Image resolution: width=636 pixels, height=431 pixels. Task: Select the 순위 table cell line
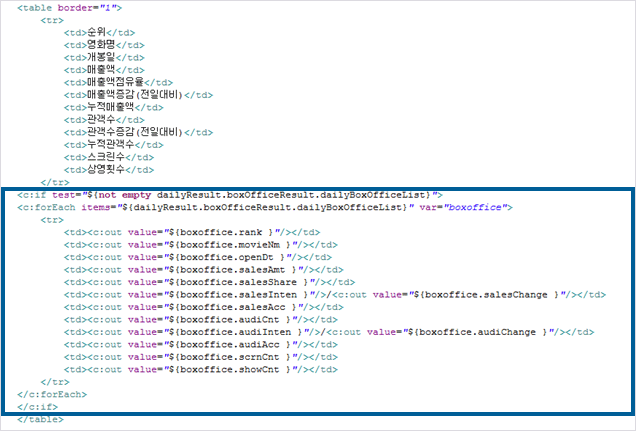(99, 32)
